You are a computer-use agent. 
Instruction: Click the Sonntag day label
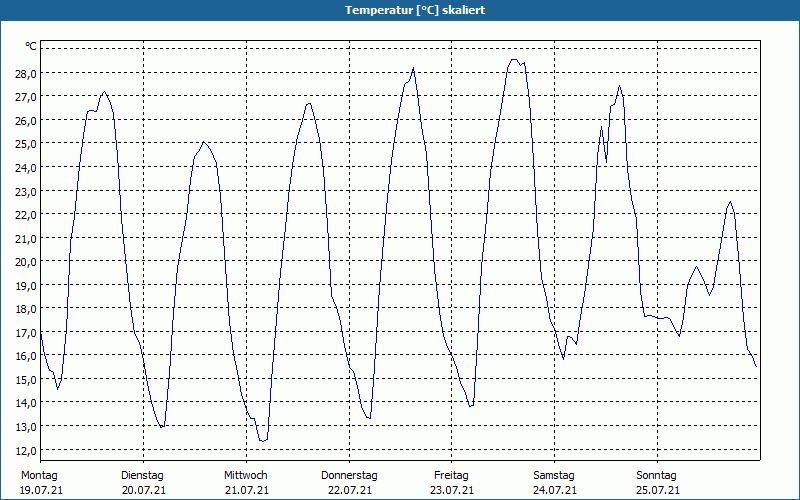coord(656,476)
